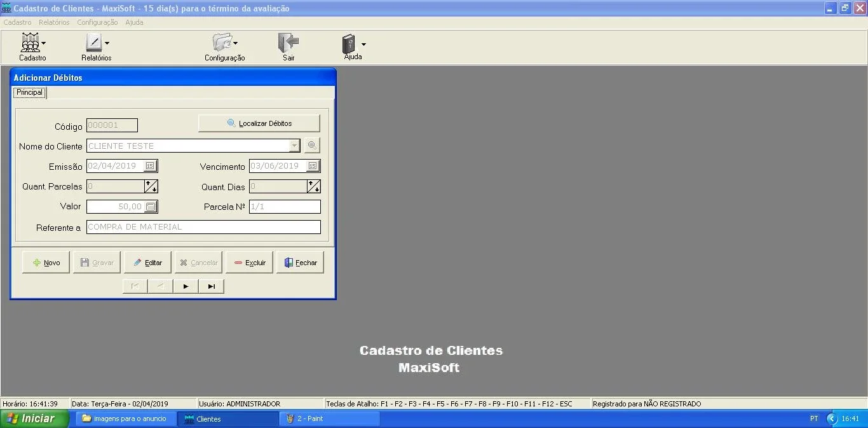The width and height of the screenshot is (868, 428).
Task: Click the Registrado para NÃO REGISTRADO text
Action: coord(647,404)
